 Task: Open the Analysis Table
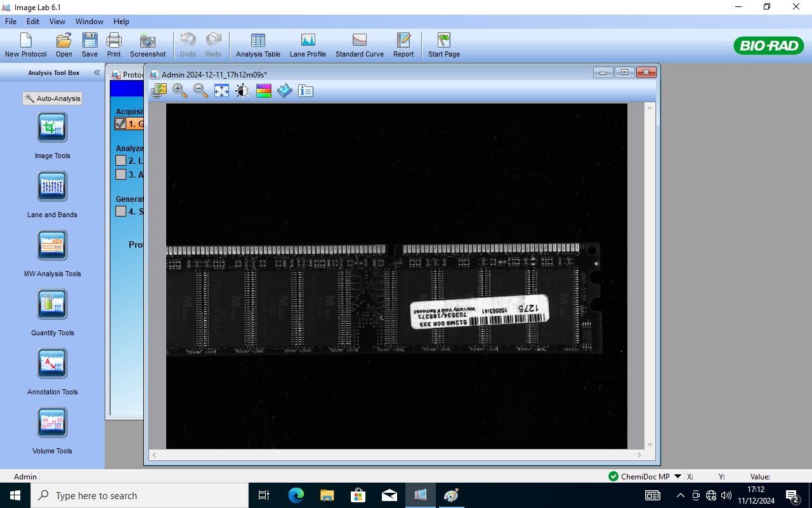[258, 45]
